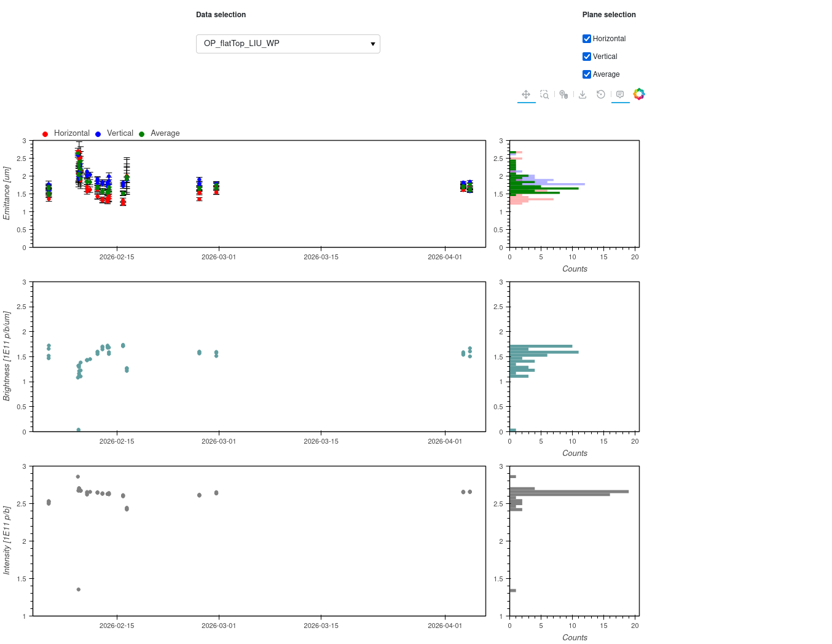832x644 pixels.
Task: Click the dropdown arrow in Data selection
Action: (372, 44)
